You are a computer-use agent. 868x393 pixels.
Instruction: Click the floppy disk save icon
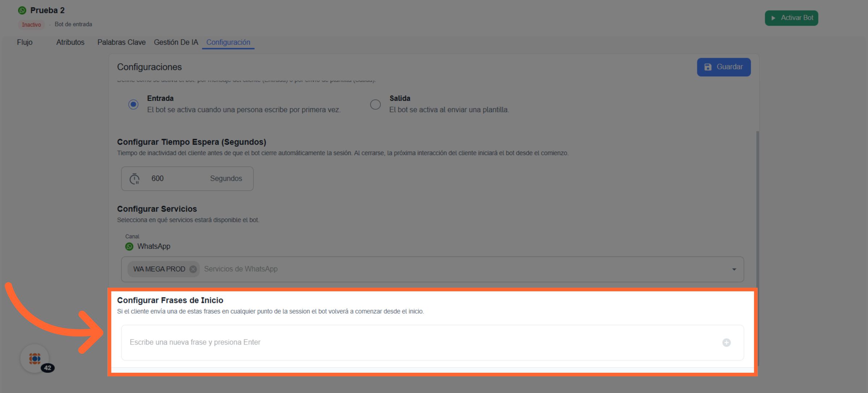708,67
